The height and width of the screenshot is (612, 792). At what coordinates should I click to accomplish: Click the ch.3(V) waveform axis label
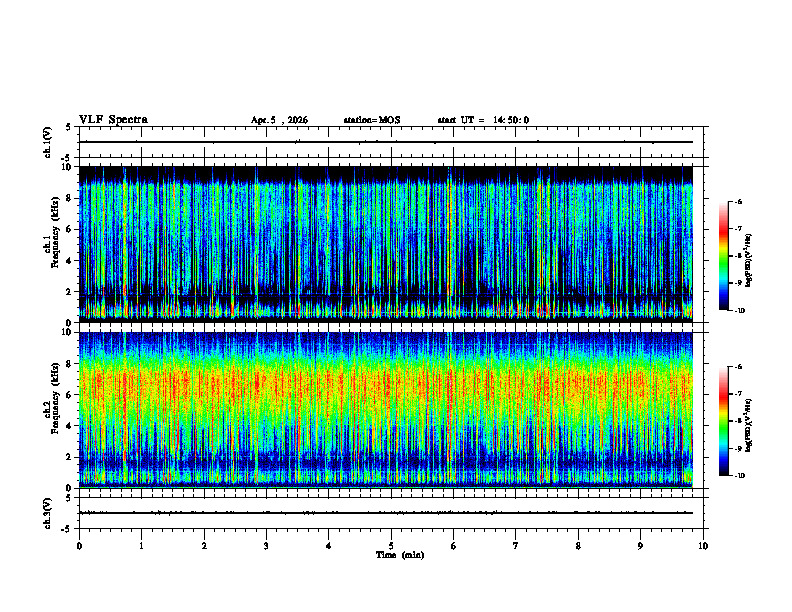pos(48,513)
